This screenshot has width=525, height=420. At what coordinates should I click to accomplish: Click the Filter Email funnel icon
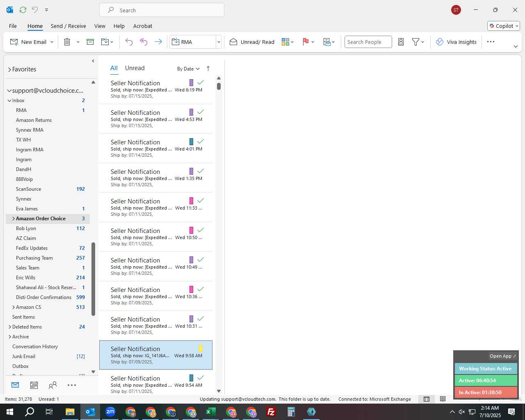[x=415, y=42]
